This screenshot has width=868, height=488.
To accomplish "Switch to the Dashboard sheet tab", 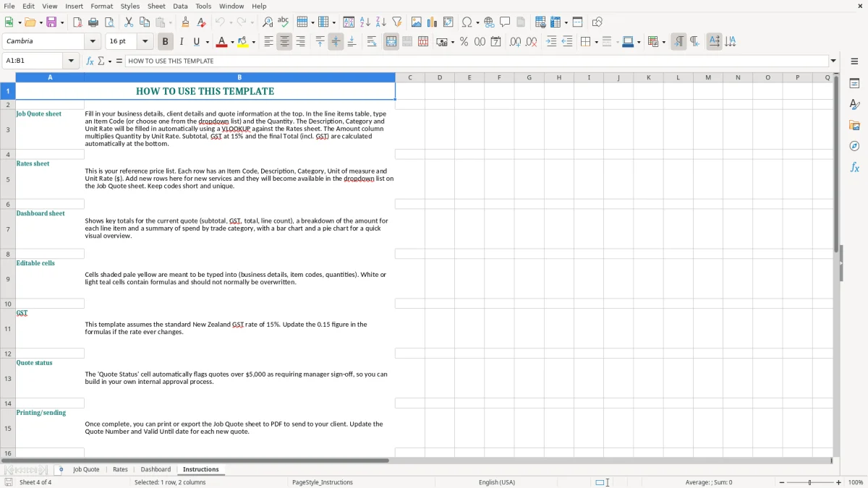I will click(x=156, y=469).
